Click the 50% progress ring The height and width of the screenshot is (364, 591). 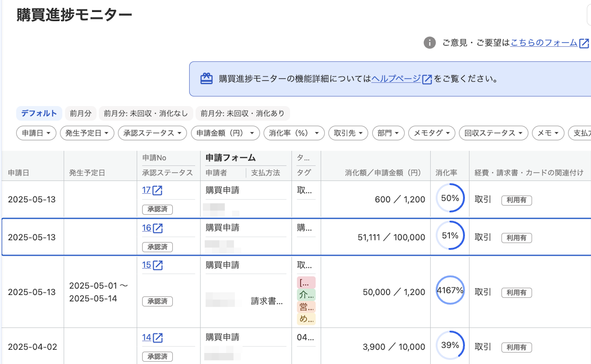pyautogui.click(x=450, y=198)
